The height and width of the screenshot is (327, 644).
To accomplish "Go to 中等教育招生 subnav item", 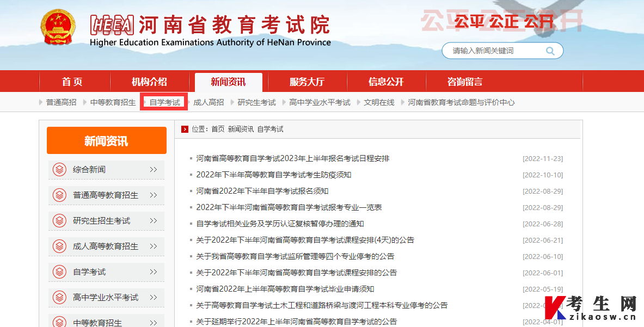I will [113, 103].
